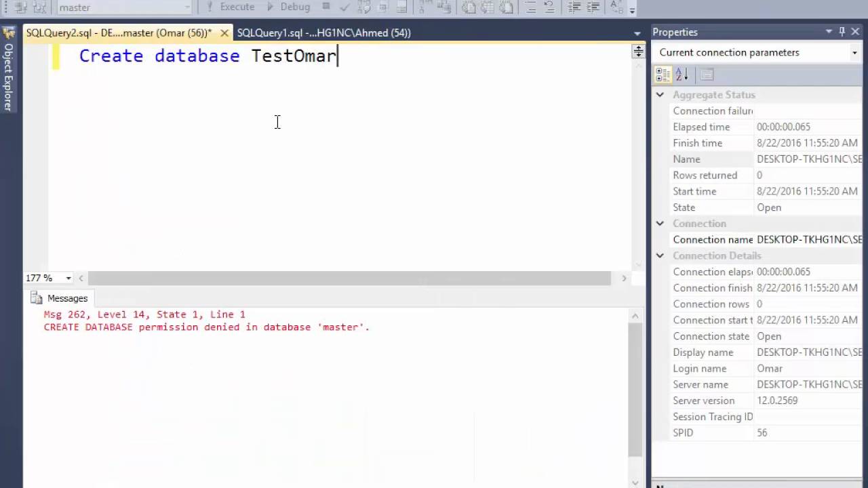Click the editor horizontal scrollbar thumb

point(349,278)
